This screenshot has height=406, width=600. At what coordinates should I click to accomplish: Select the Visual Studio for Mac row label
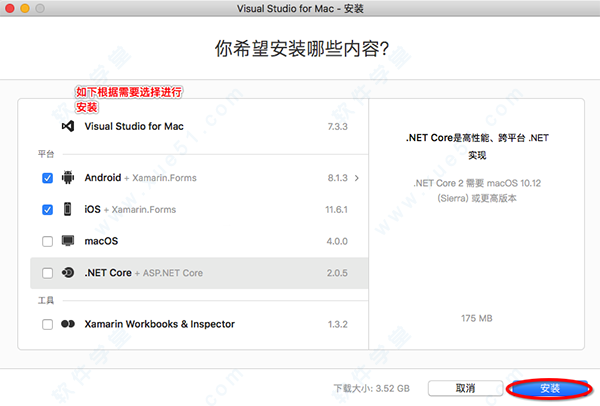coord(134,126)
